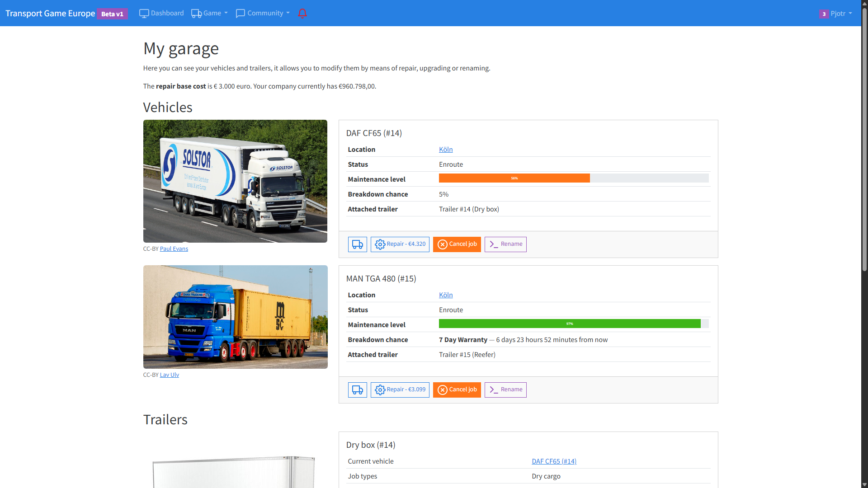Viewport: 868px width, 488px height.
Task: Click the '7 Day Warranty' text
Action: (463, 340)
